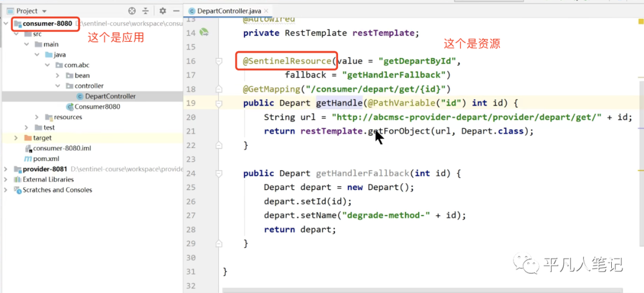
Task: Click the autowired bean gutter icon on line 14
Action: 204,32
